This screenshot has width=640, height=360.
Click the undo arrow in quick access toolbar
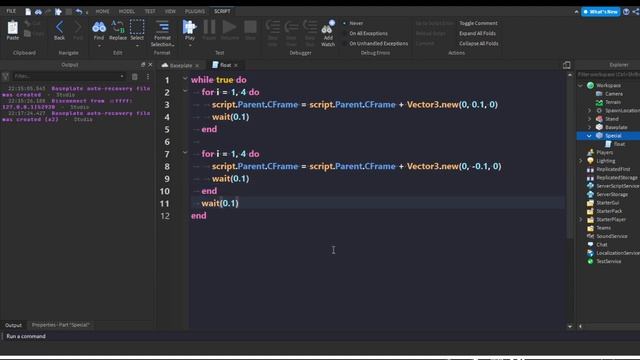click(79, 12)
